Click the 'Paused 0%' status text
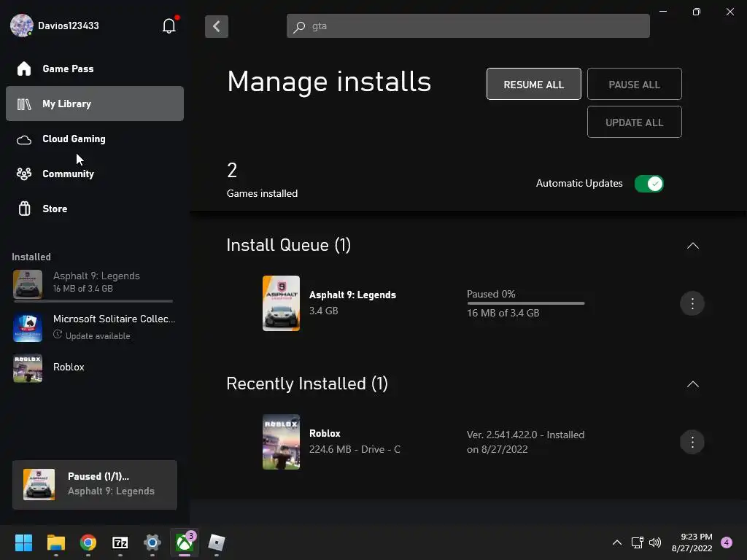Viewport: 747px width, 560px height. click(491, 294)
